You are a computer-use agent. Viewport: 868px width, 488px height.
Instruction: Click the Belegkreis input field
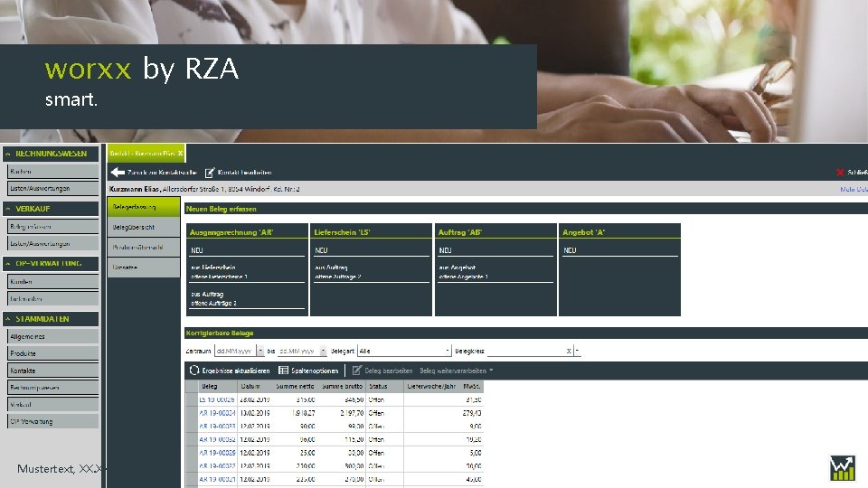(526, 351)
